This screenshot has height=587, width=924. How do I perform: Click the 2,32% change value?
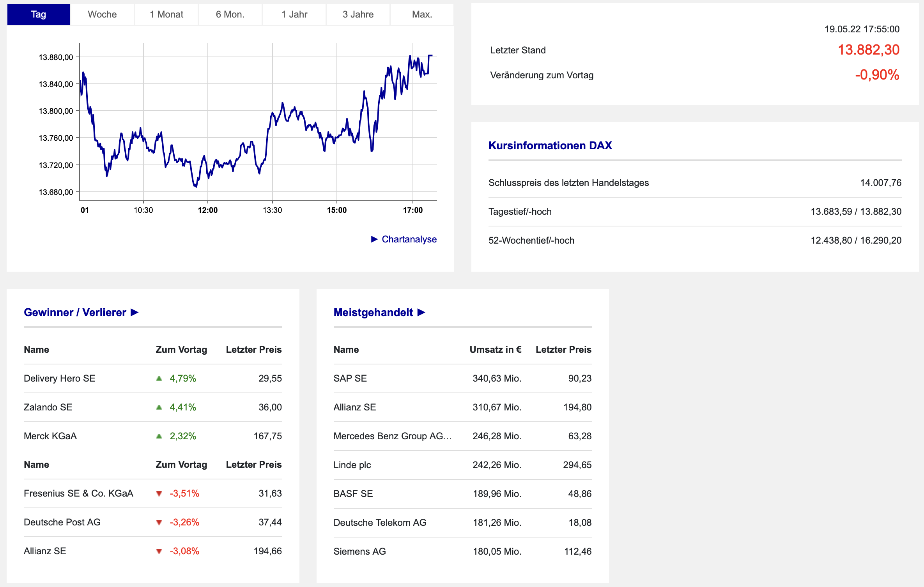(x=183, y=436)
